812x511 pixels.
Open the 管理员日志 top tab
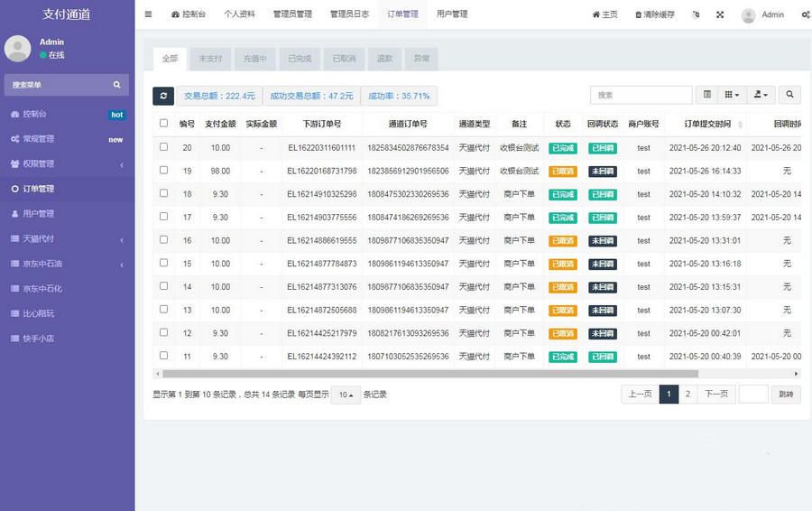[349, 14]
